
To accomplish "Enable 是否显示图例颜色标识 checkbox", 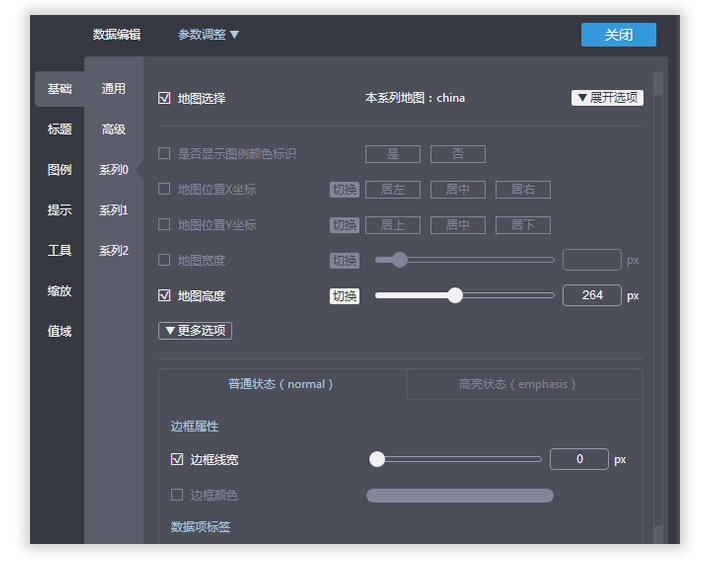I will [164, 153].
